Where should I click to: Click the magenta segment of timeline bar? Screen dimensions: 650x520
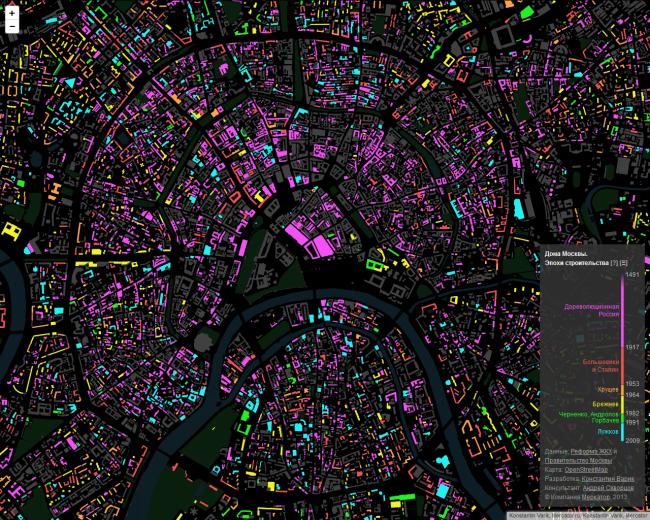pos(623,310)
